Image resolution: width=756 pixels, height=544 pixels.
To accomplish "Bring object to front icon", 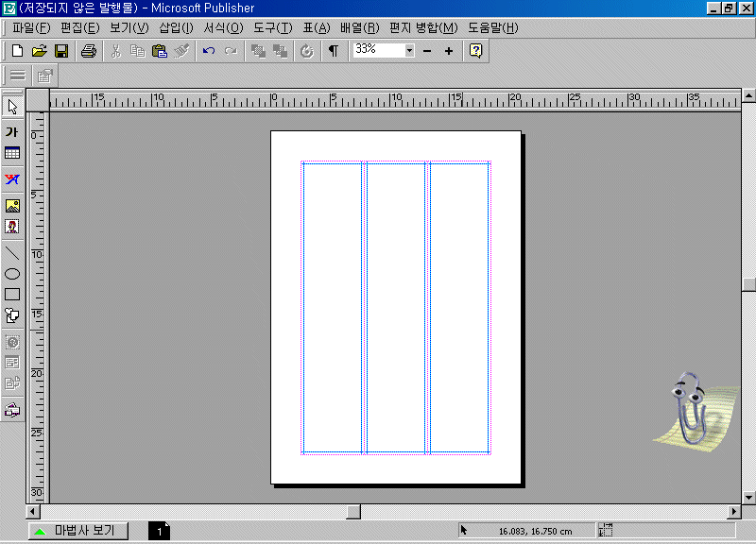I will coord(258,51).
